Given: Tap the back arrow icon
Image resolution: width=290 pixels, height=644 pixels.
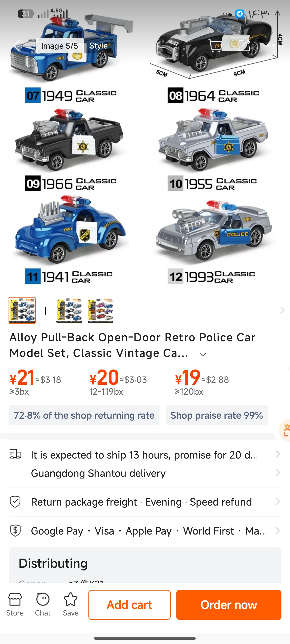Looking at the screenshot, I should coord(17,46).
